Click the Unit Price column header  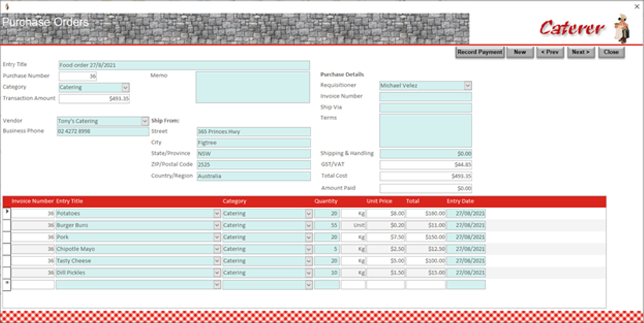click(x=379, y=202)
